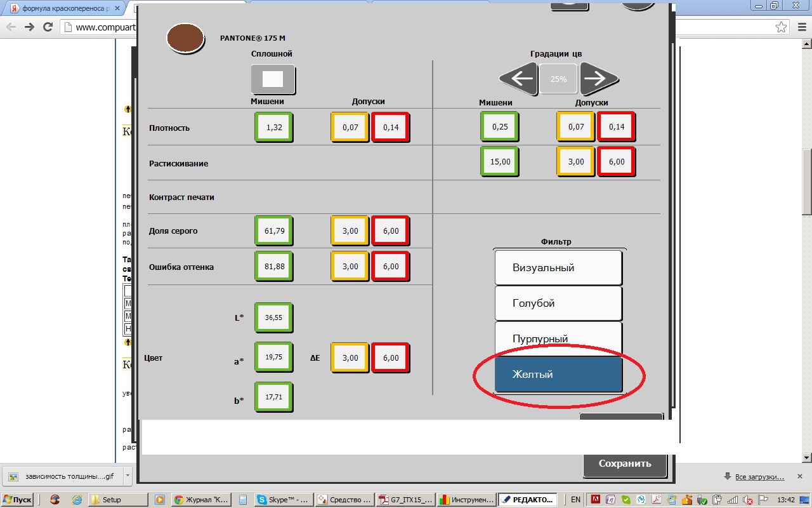This screenshot has height=508, width=812.
Task: Edit Плотность gradation yellow tolerance 0,07
Action: 575,126
